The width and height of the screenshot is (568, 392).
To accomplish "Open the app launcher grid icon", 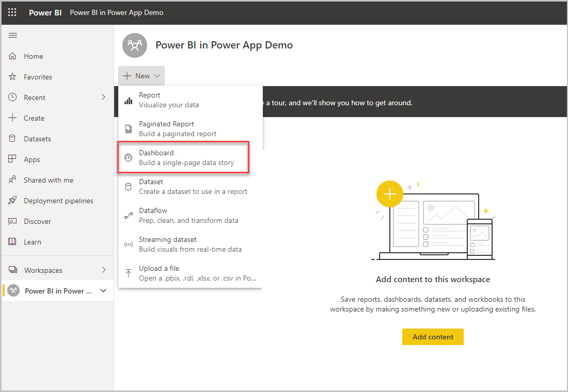I will (x=12, y=12).
